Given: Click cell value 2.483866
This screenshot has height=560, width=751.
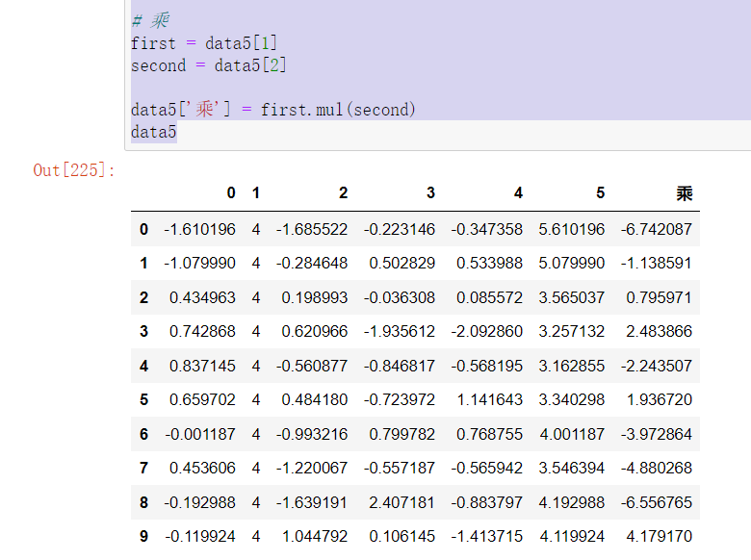Looking at the screenshot, I should [659, 331].
